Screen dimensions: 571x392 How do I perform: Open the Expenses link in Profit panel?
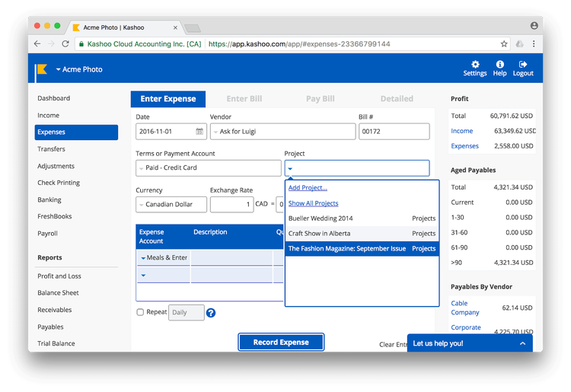click(x=464, y=146)
